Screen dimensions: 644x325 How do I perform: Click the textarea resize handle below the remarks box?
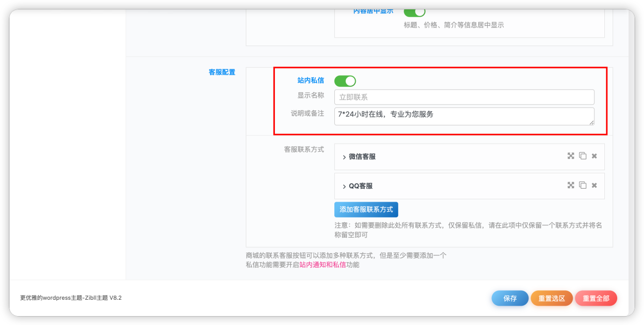click(x=592, y=123)
